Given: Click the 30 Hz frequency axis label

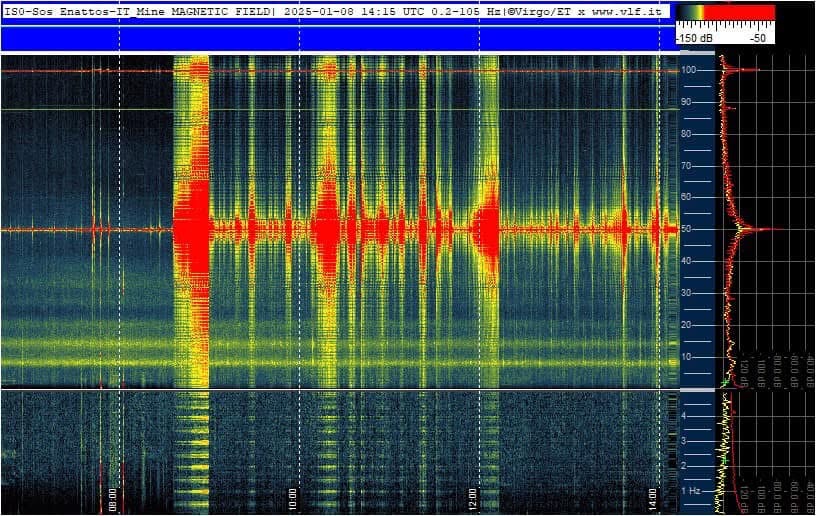Looking at the screenshot, I should [x=688, y=293].
